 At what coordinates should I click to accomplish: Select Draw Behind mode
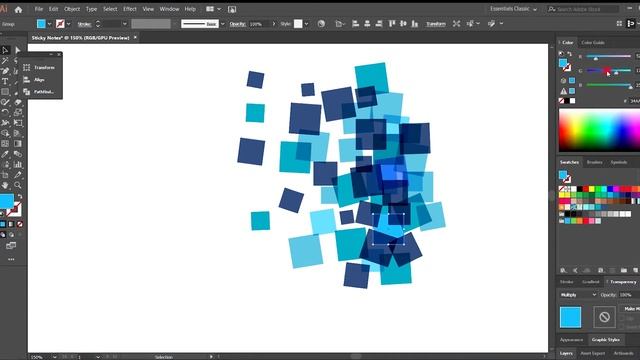tap(11, 235)
